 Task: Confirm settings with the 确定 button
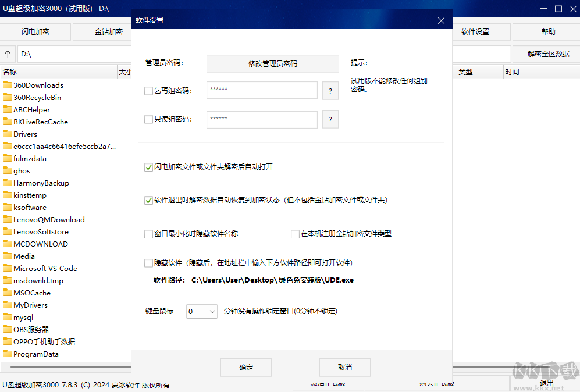[x=245, y=367]
